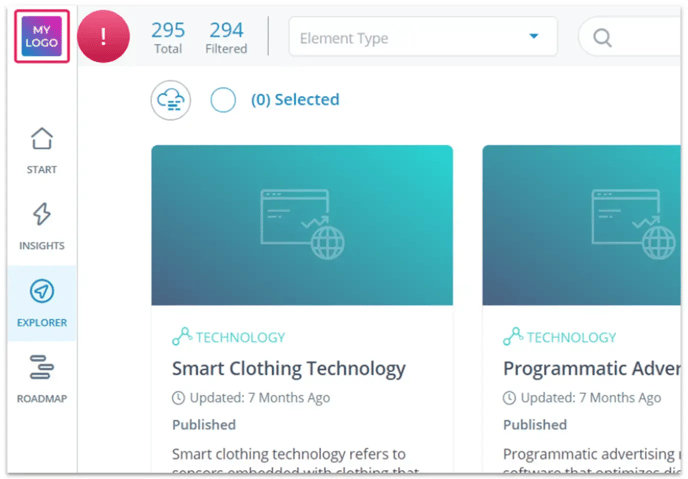Open the Insights lightning section
Image resolution: width=688 pixels, height=479 pixels.
click(41, 226)
